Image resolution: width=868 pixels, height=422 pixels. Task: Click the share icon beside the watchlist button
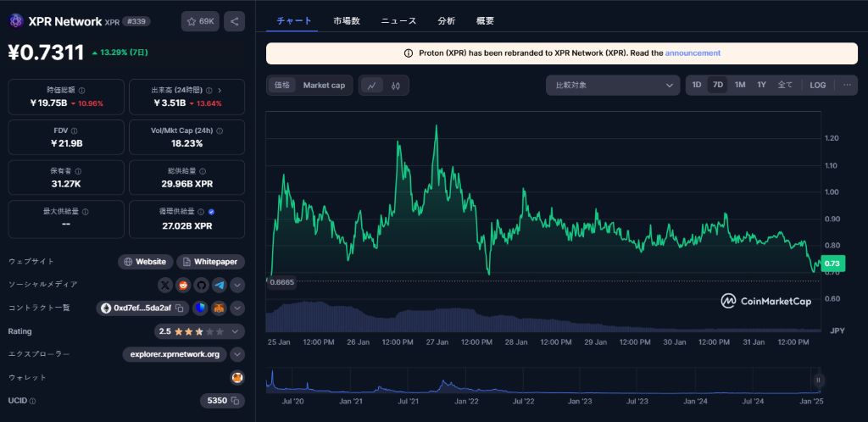coord(235,21)
